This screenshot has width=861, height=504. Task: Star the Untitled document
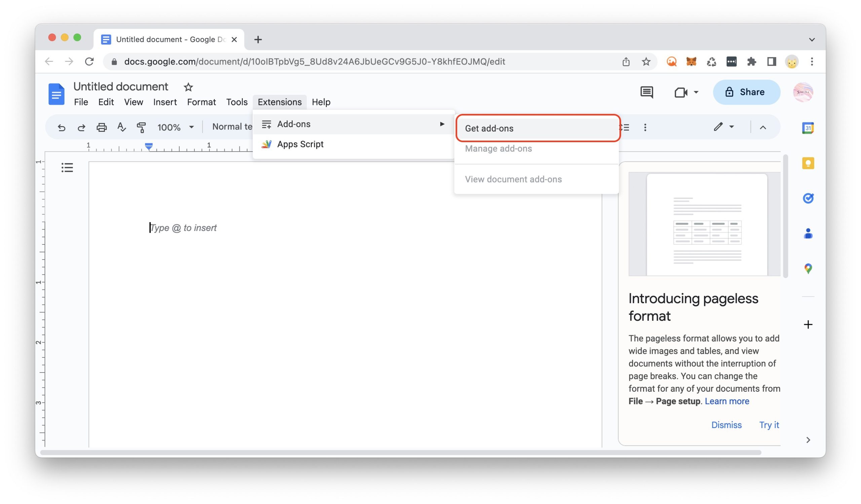(x=188, y=87)
